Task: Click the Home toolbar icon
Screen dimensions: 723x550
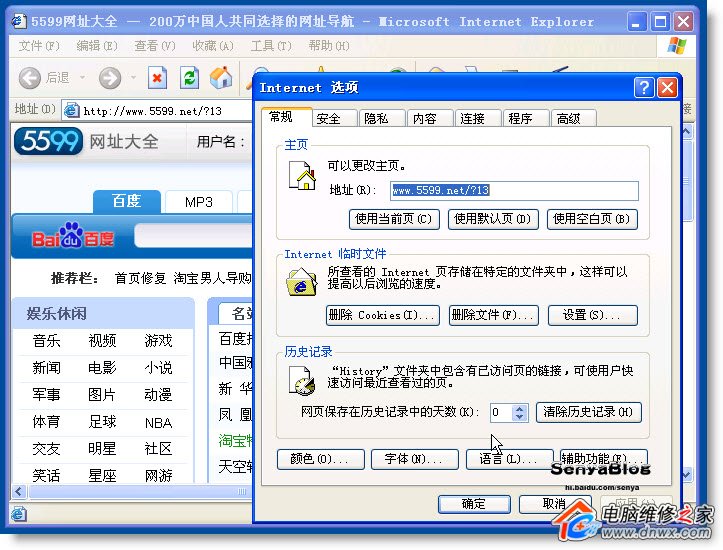Action: 221,78
